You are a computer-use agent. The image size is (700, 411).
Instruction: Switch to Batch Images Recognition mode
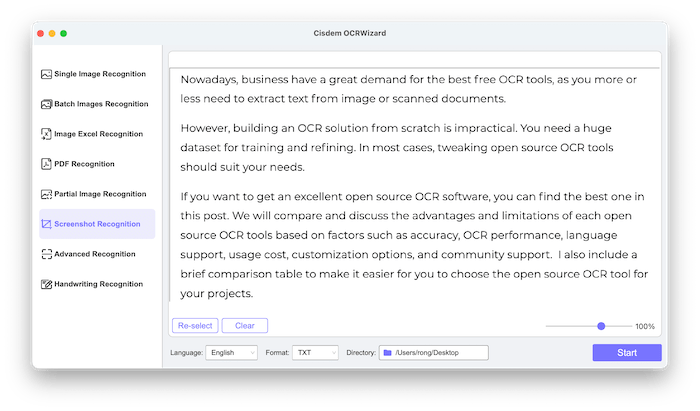(x=100, y=104)
